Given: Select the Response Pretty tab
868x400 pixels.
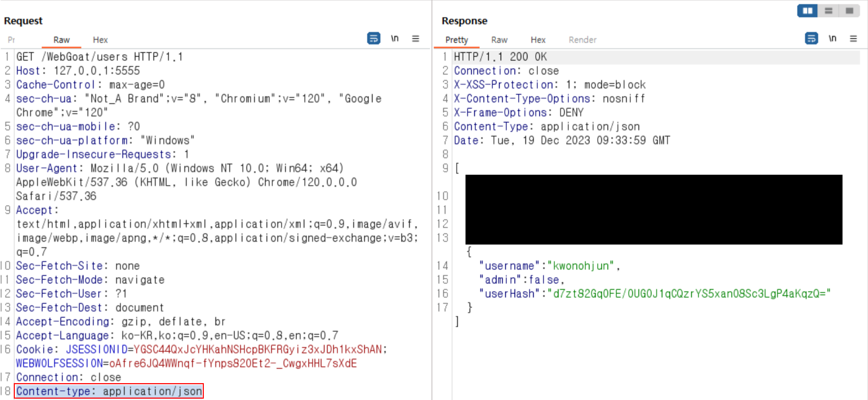Looking at the screenshot, I should tap(457, 40).
